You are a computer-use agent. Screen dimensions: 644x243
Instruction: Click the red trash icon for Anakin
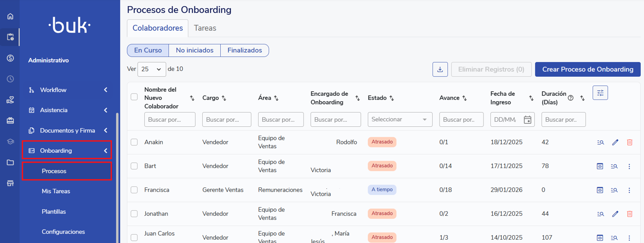629,143
